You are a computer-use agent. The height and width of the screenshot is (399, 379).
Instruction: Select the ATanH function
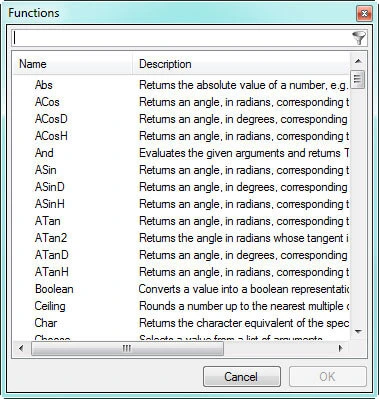52,272
